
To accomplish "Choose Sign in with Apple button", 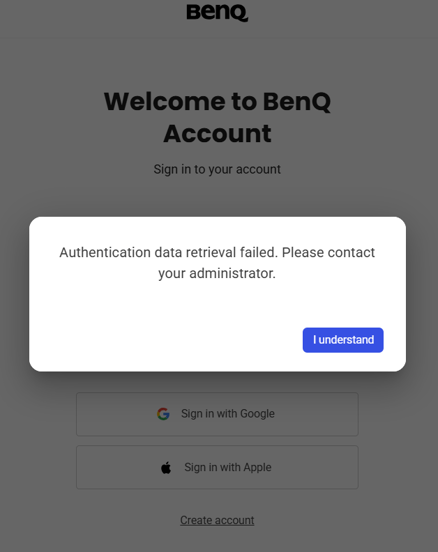I will [x=217, y=467].
